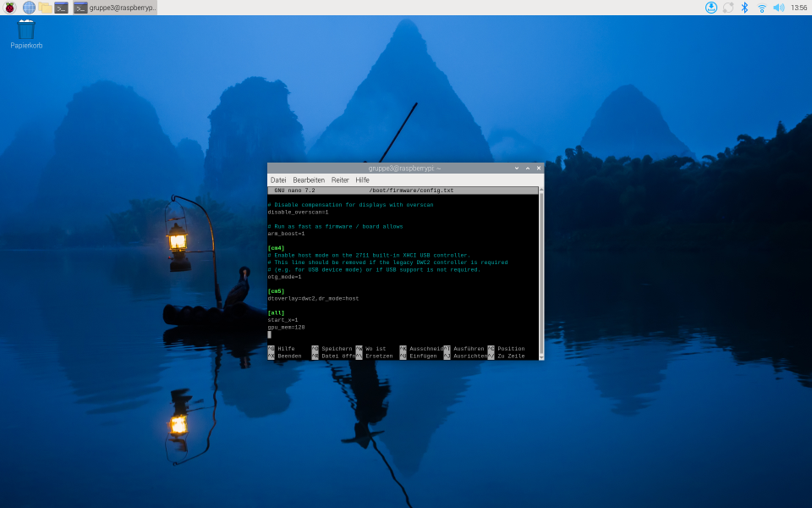The image size is (812, 508).
Task: Open the Bearbeiten menu
Action: tap(309, 180)
